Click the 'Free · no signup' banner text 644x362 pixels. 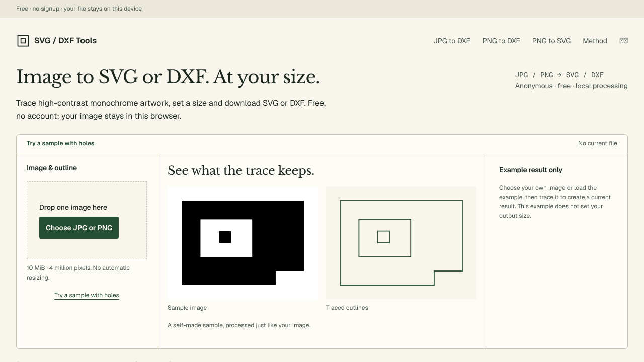tap(79, 9)
